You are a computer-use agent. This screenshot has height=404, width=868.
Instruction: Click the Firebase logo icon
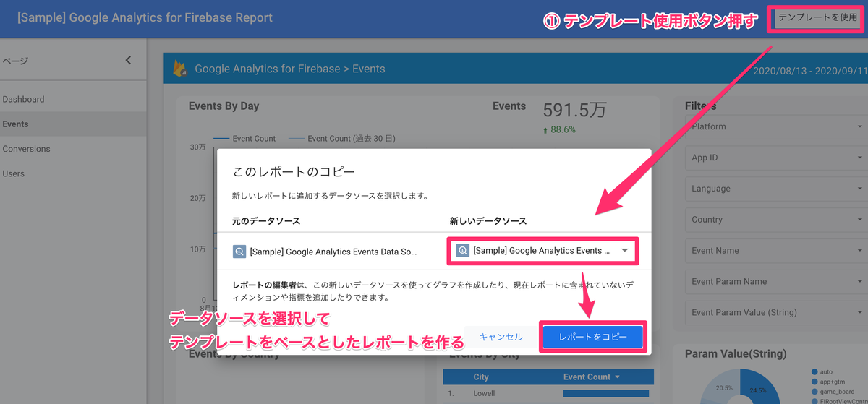pos(179,69)
